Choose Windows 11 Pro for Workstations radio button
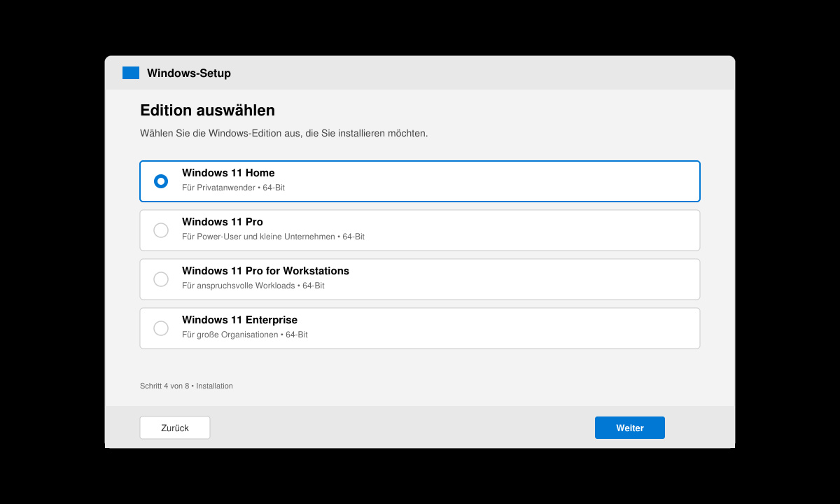Screen dimensions: 840x504 tap(161, 279)
